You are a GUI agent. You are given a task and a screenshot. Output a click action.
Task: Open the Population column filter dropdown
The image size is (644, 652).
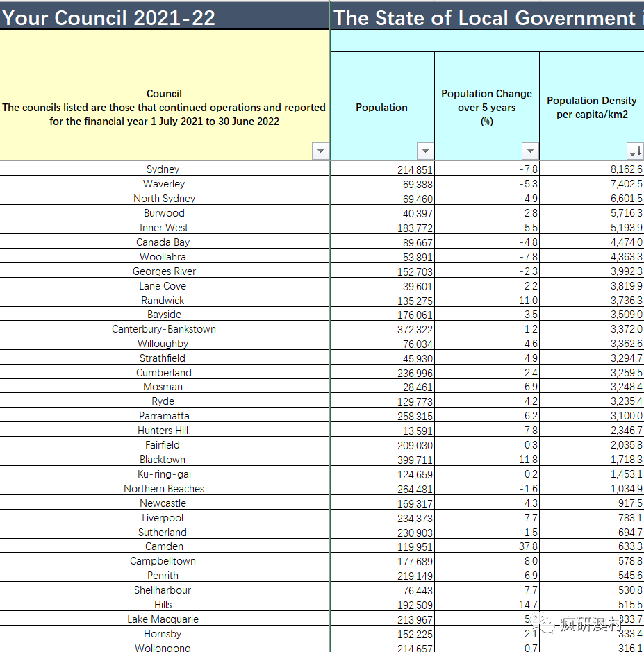(425, 151)
